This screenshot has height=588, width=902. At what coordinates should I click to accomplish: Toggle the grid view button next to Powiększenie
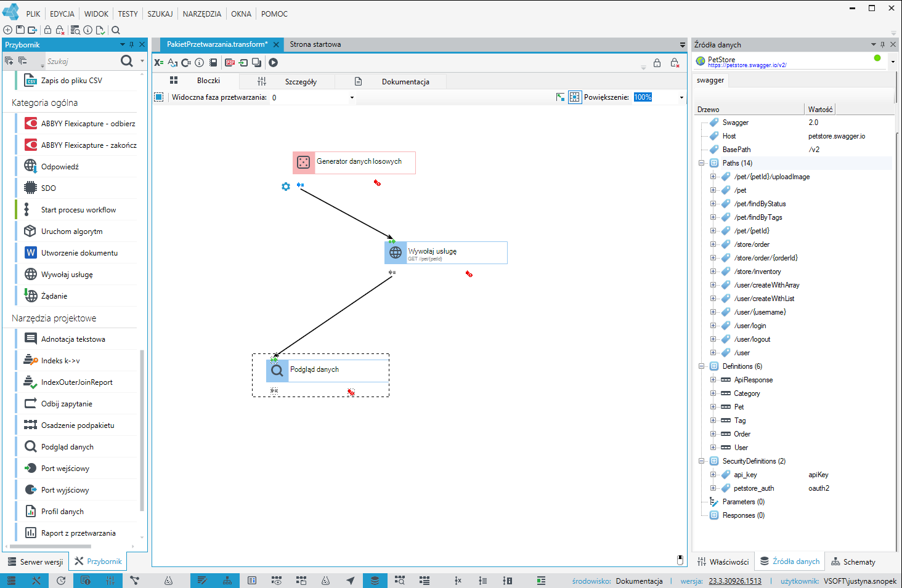[x=575, y=97]
